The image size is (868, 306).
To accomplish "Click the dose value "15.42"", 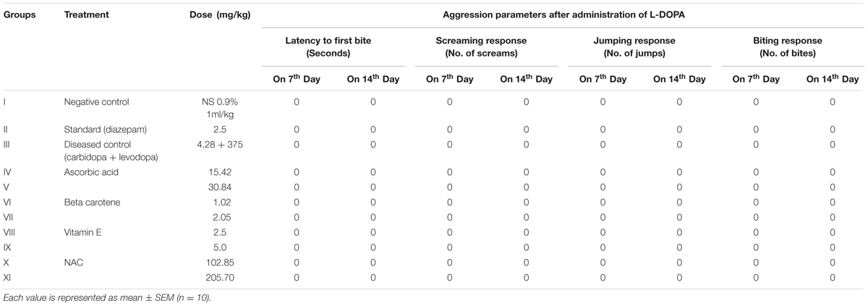I will [220, 172].
